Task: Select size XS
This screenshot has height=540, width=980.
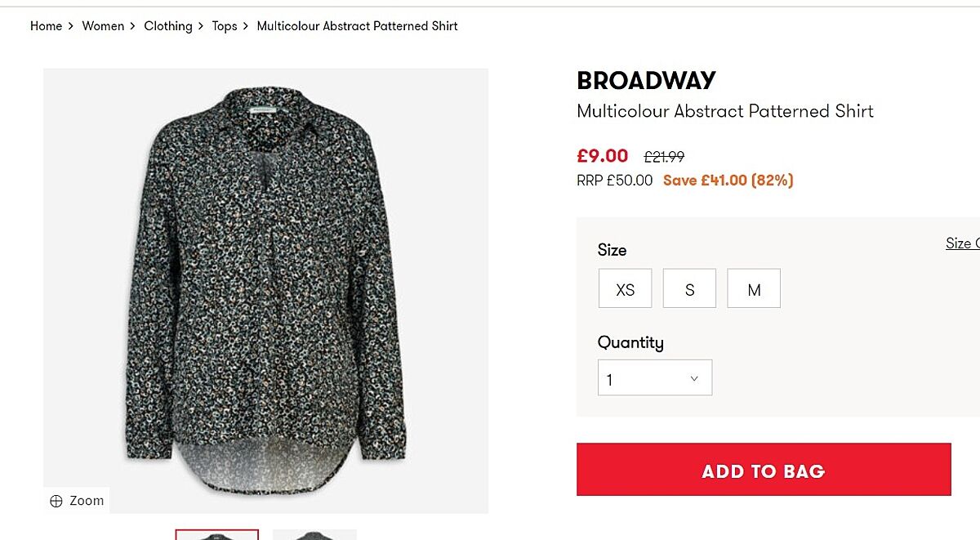Action: (625, 289)
